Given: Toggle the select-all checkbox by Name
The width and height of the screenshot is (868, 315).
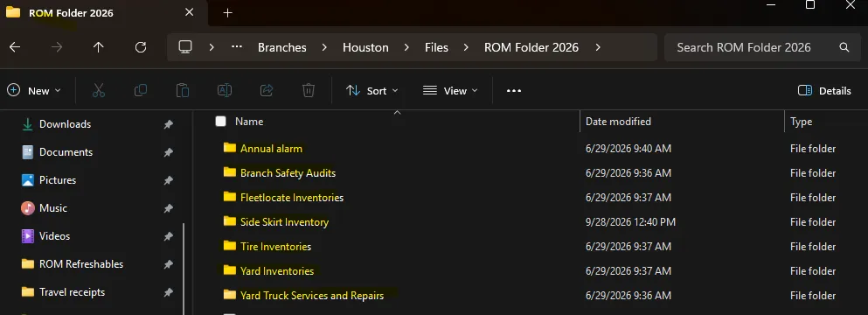Looking at the screenshot, I should tap(220, 122).
